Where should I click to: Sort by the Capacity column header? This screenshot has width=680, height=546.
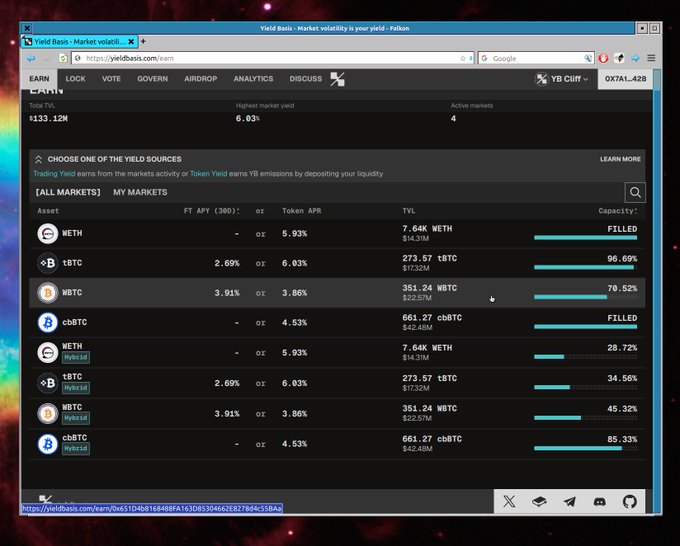pos(618,211)
